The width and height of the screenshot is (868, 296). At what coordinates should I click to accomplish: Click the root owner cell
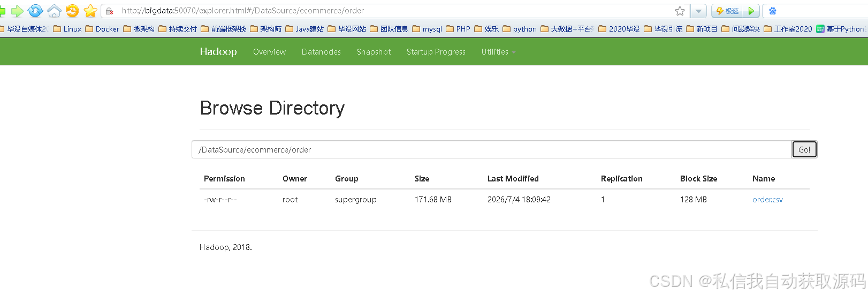(x=290, y=200)
